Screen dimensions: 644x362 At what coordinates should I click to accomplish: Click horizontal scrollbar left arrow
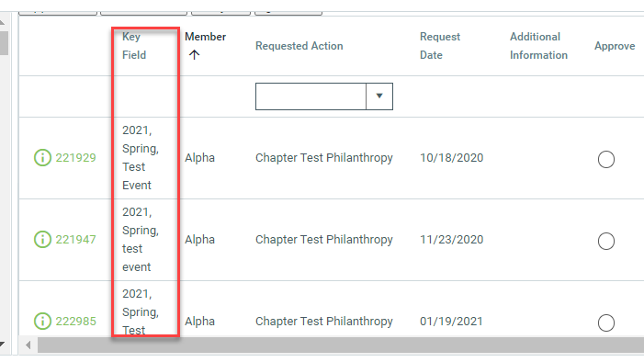click(28, 345)
